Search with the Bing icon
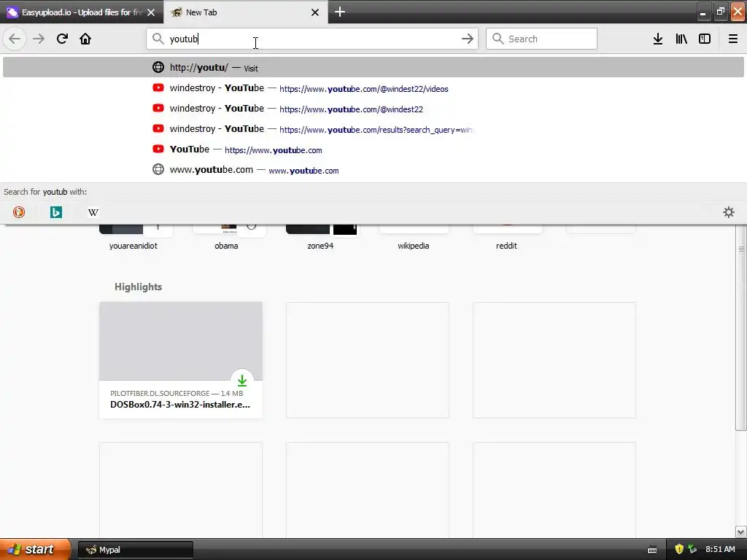747x560 pixels. click(x=56, y=212)
